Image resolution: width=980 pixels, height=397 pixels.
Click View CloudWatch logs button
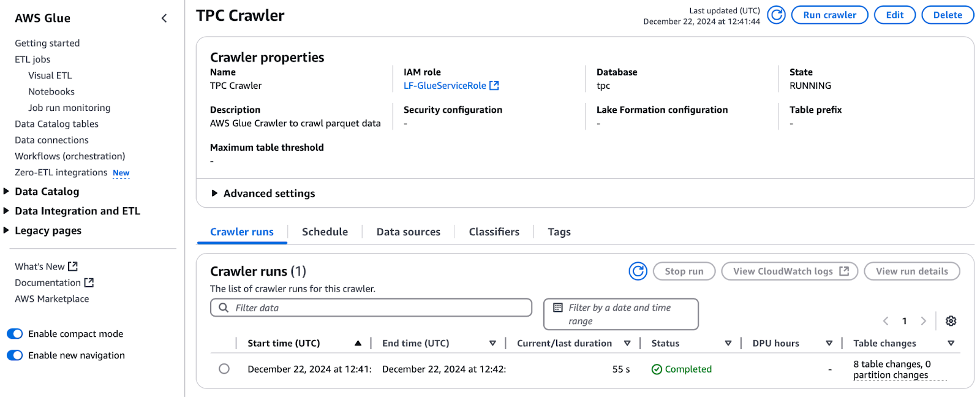pos(790,271)
